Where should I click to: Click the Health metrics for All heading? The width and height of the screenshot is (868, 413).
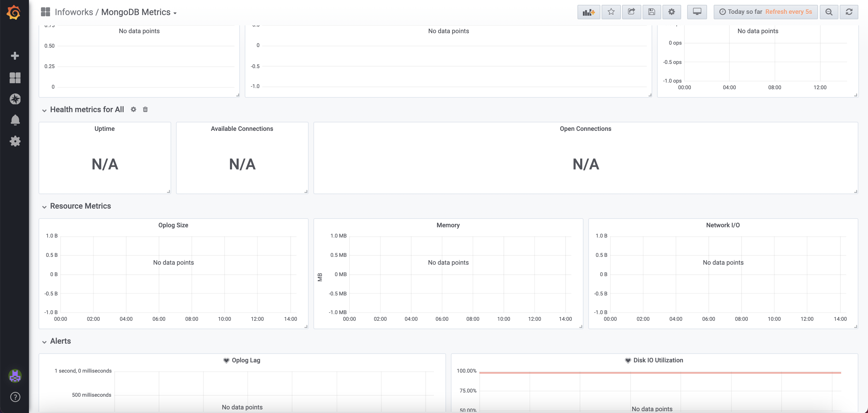click(87, 109)
